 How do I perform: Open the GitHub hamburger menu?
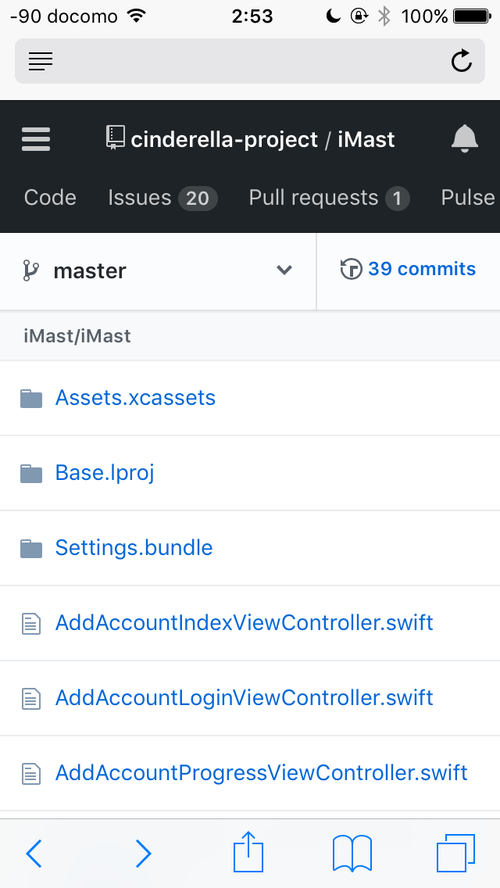pos(36,139)
